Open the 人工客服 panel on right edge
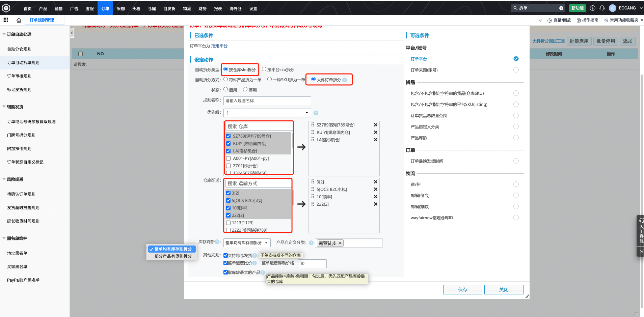 coord(641,233)
